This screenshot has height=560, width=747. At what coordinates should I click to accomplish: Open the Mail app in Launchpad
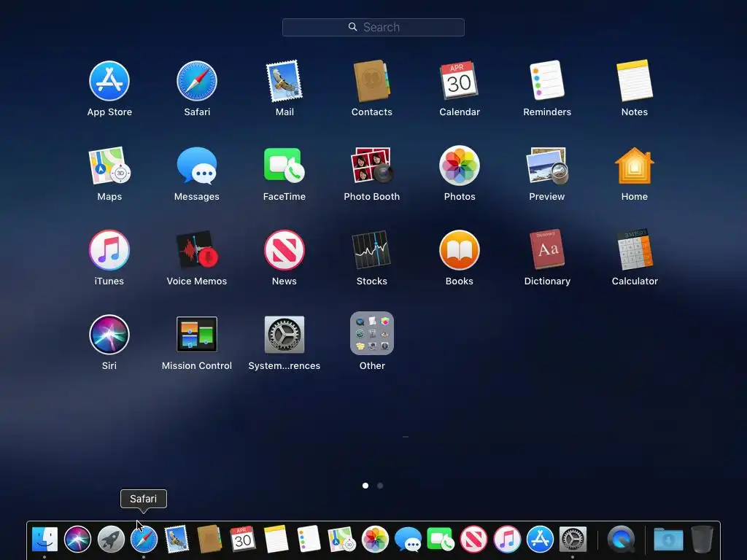(285, 81)
